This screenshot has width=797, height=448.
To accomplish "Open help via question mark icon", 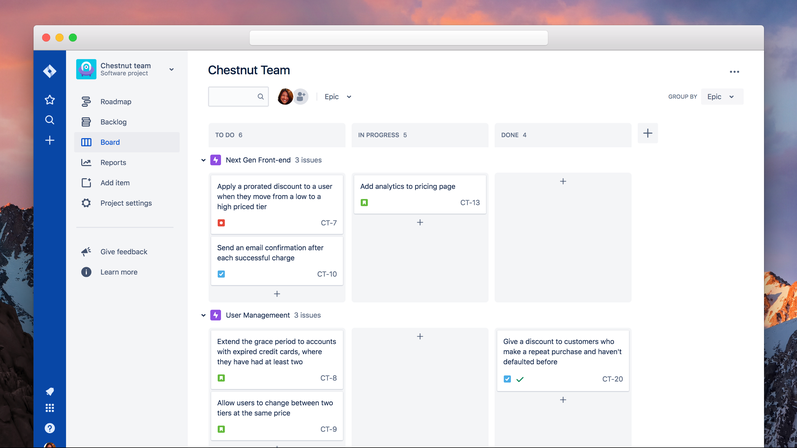I will point(49,428).
